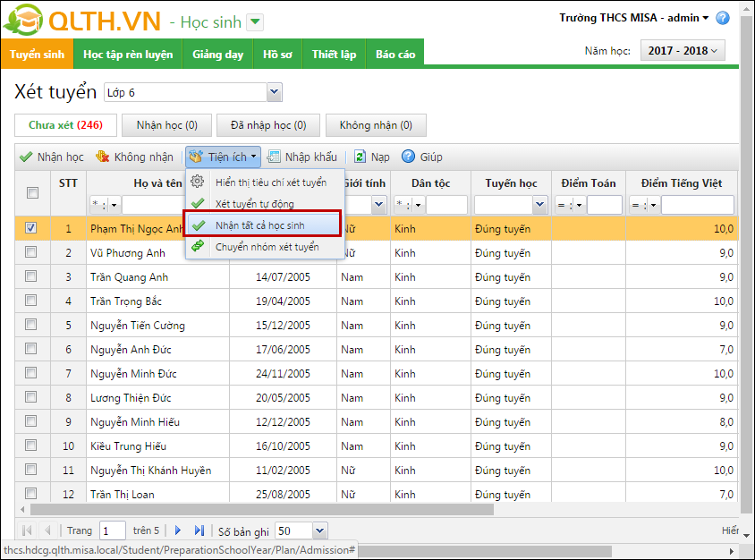Choose Chuyển nhóm xét tuyển from menu
Viewport: 755px width, 560px height.
point(266,247)
